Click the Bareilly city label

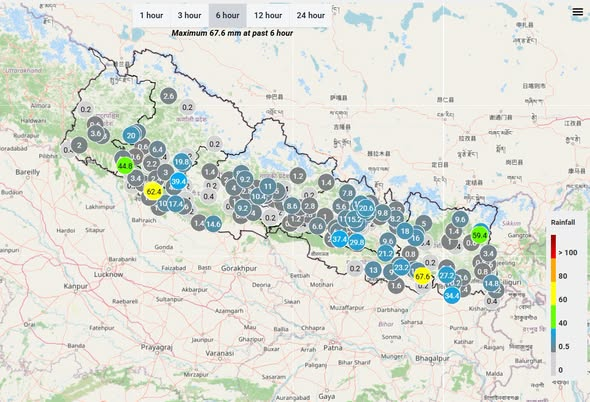[x=27, y=172]
